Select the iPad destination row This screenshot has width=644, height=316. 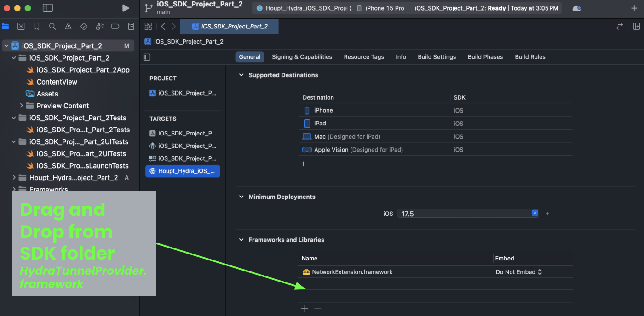436,124
